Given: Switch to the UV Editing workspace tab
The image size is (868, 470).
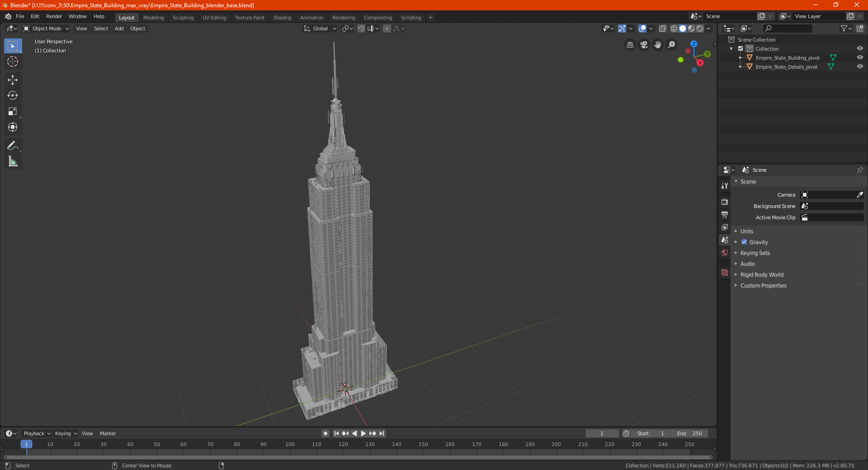Looking at the screenshot, I should pyautogui.click(x=214, y=18).
